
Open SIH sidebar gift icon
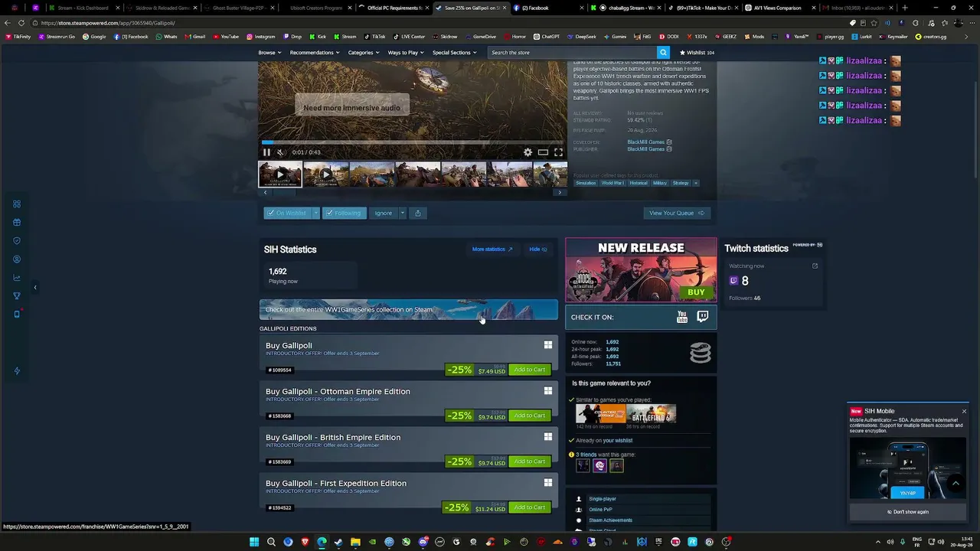[x=17, y=223]
